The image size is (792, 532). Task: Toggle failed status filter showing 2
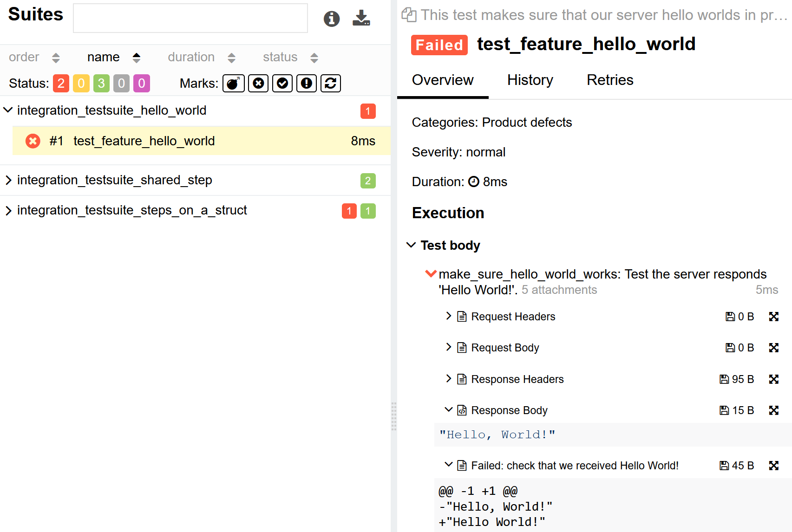tap(61, 83)
